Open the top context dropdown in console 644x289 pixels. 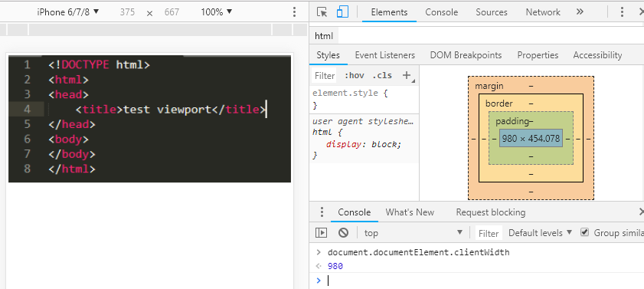point(414,233)
